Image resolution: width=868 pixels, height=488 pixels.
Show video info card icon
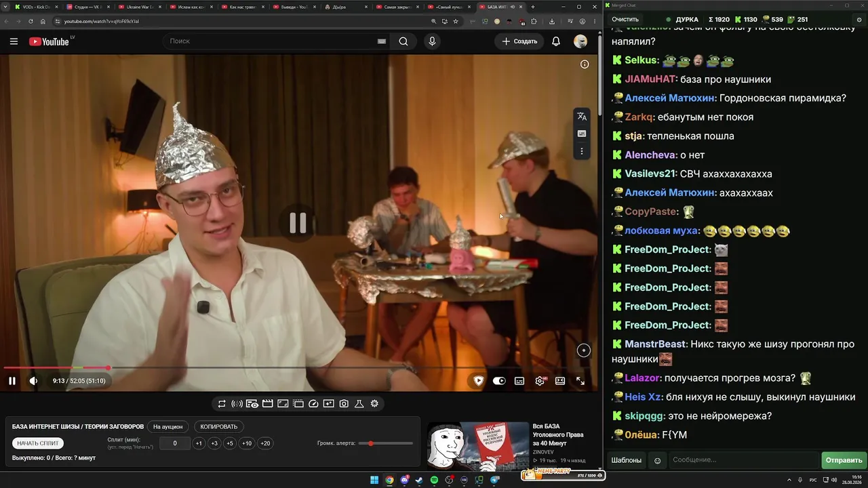[585, 64]
